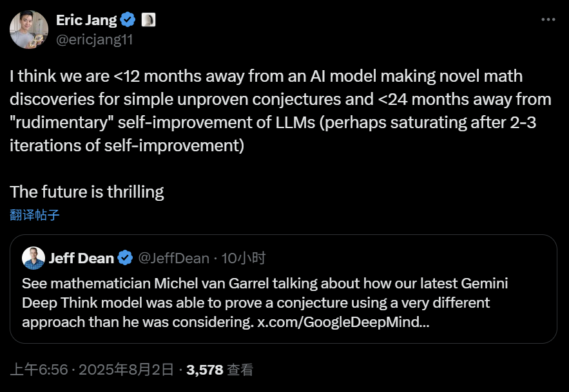The height and width of the screenshot is (392, 569).
Task: Click the 上午6:56 post time link
Action: point(37,369)
